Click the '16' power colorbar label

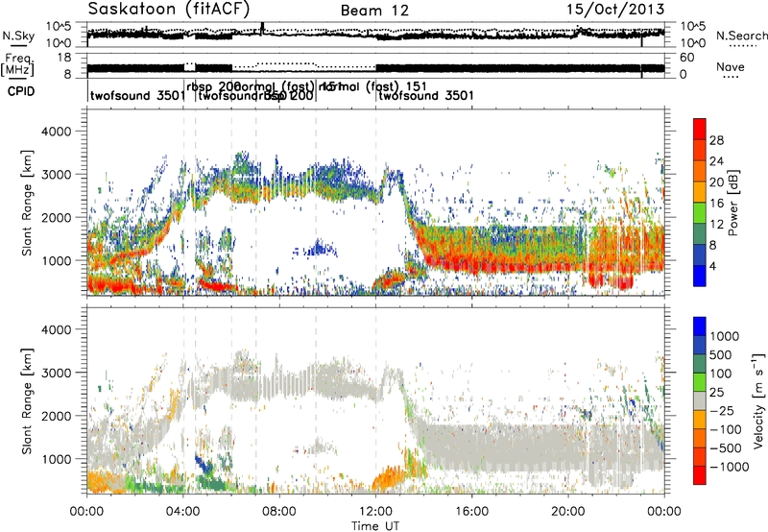click(x=716, y=204)
